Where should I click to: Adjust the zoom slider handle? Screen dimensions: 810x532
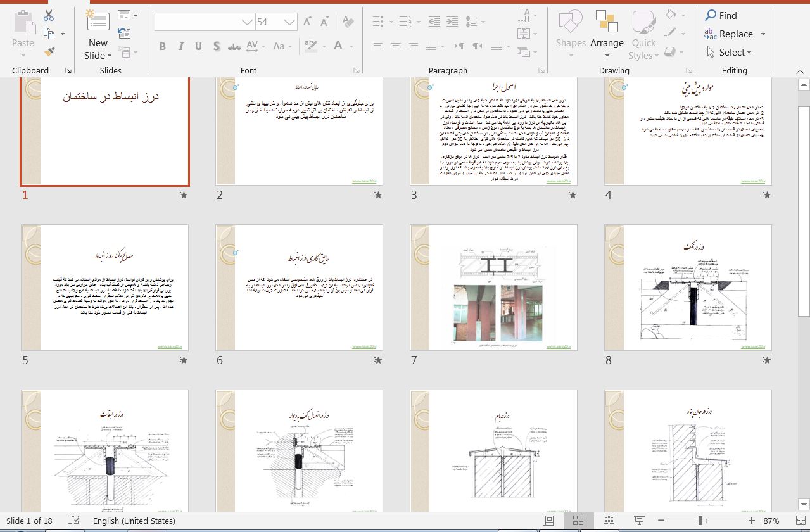[700, 521]
